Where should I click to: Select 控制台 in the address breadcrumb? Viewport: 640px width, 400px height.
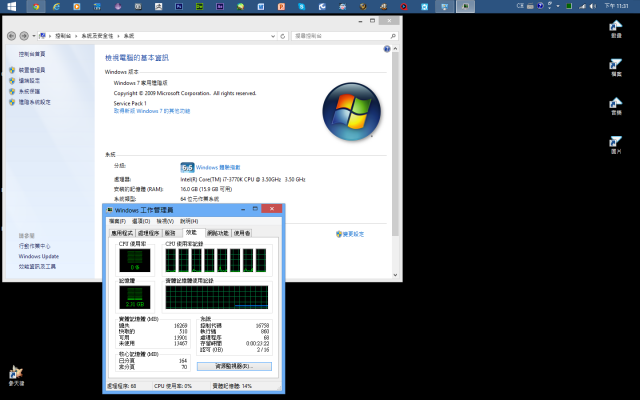[x=63, y=36]
